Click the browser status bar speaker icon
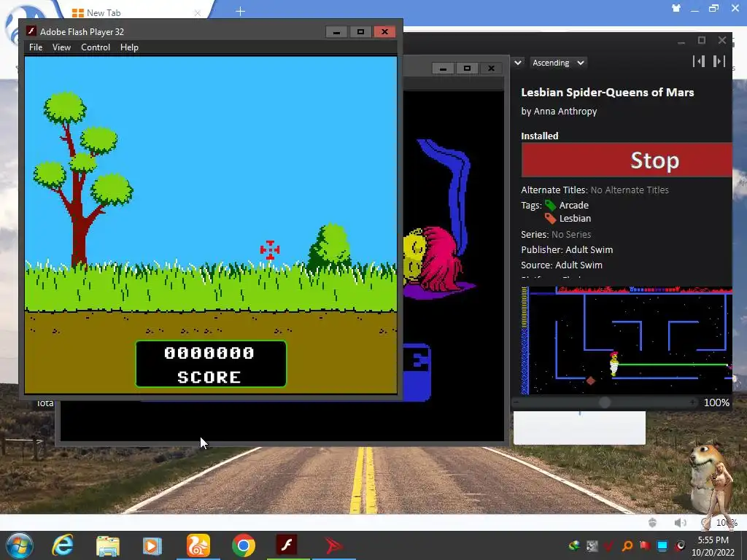This screenshot has height=560, width=747. [x=680, y=523]
